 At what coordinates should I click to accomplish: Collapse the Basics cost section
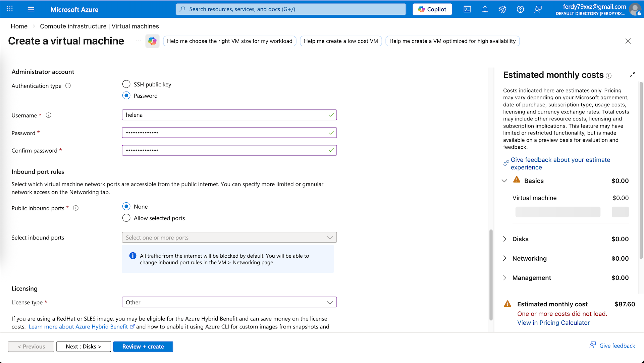point(504,180)
